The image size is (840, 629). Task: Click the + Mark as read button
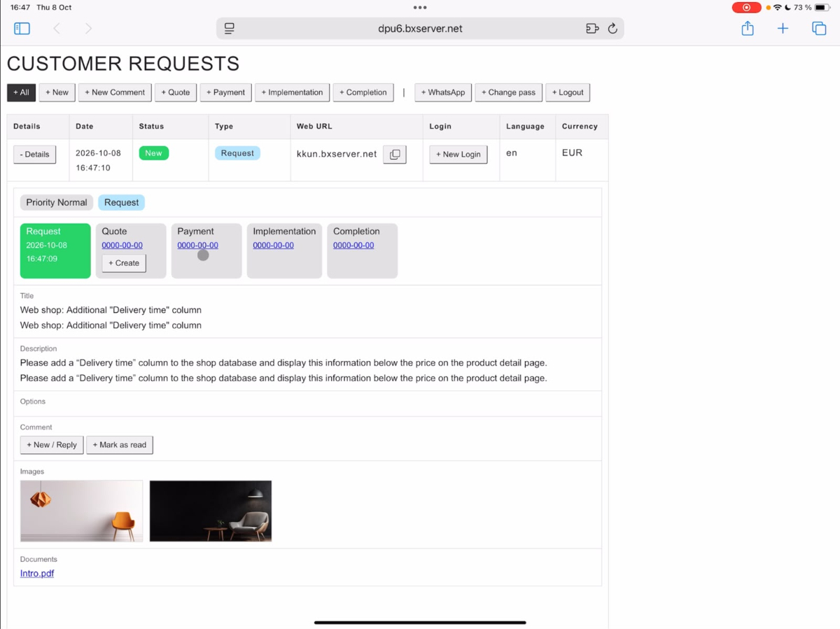[120, 445]
